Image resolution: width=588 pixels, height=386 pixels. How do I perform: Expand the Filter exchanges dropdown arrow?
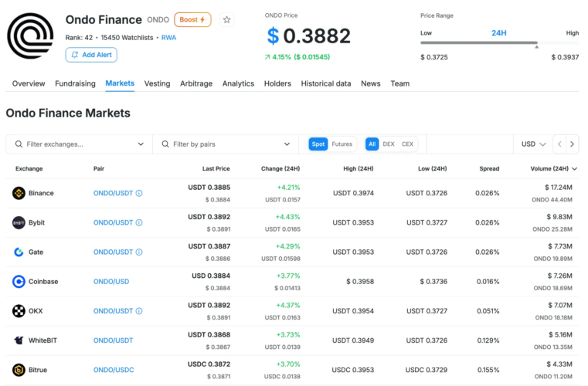[141, 144]
